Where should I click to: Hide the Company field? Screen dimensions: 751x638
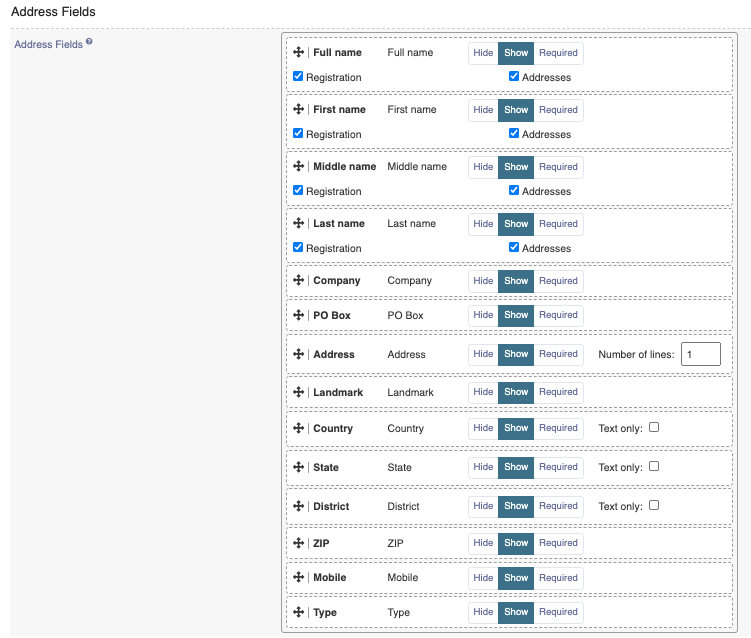coord(483,281)
